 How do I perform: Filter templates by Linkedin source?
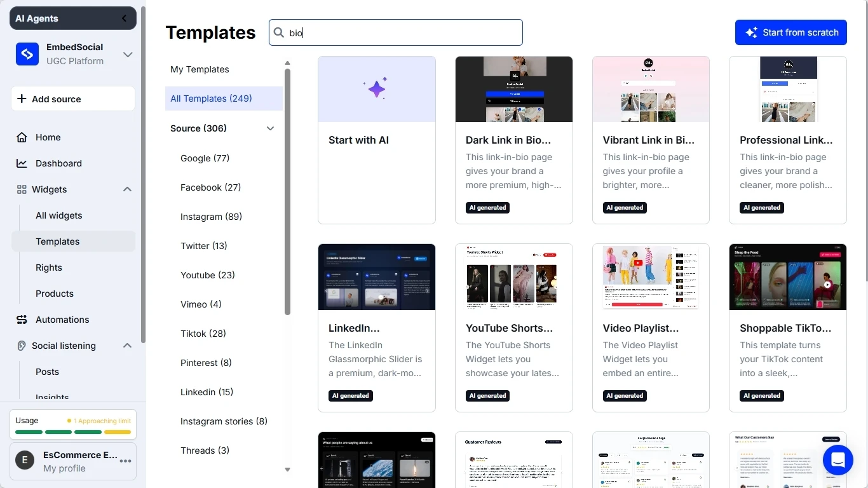pos(207,392)
